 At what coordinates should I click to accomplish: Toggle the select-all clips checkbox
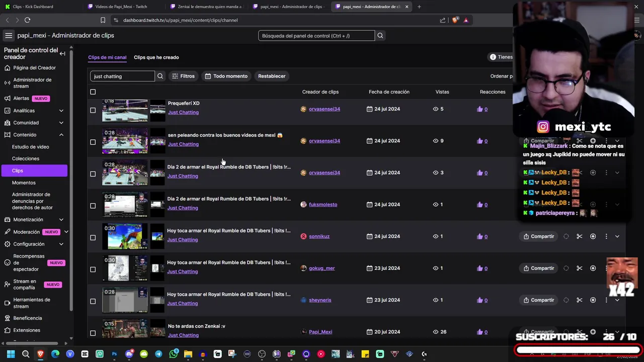pos(93,92)
